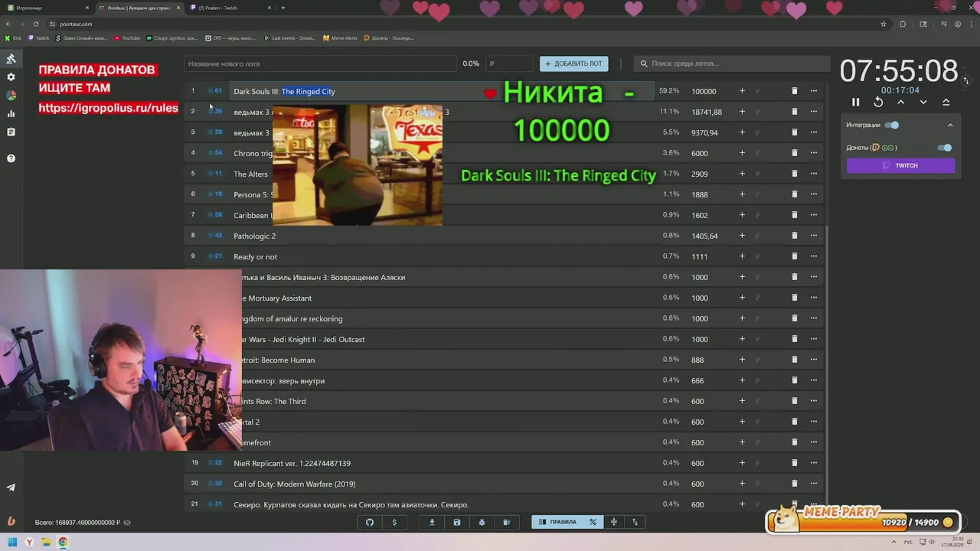980x551 pixels.
Task: Click the Windows Start button
Action: click(12, 542)
